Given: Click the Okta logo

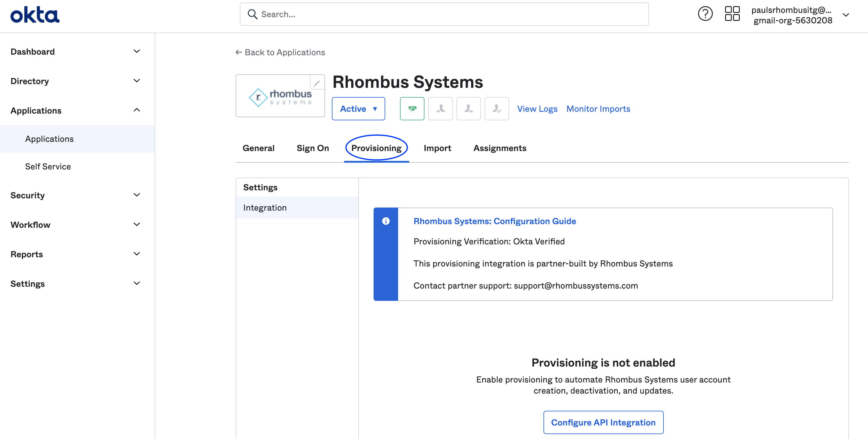Looking at the screenshot, I should click(x=35, y=15).
